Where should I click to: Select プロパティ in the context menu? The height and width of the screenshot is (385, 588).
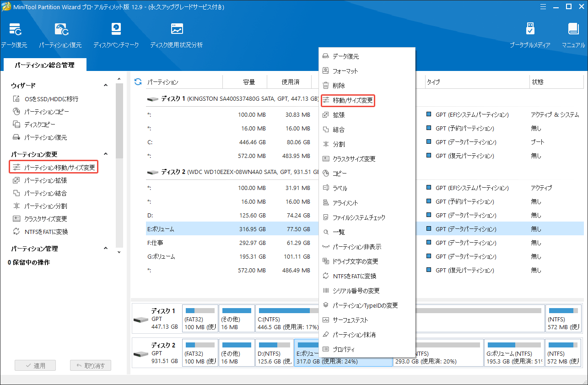(x=367, y=349)
